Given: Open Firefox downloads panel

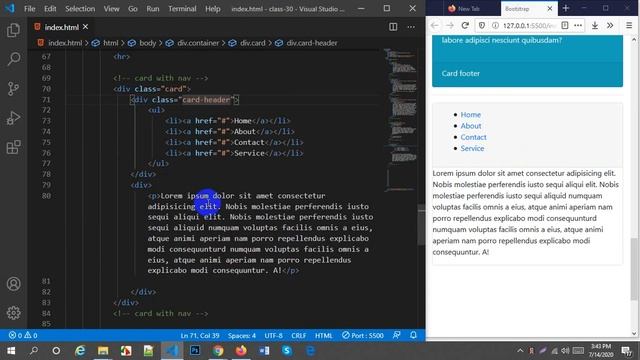Looking at the screenshot, I should 595,25.
